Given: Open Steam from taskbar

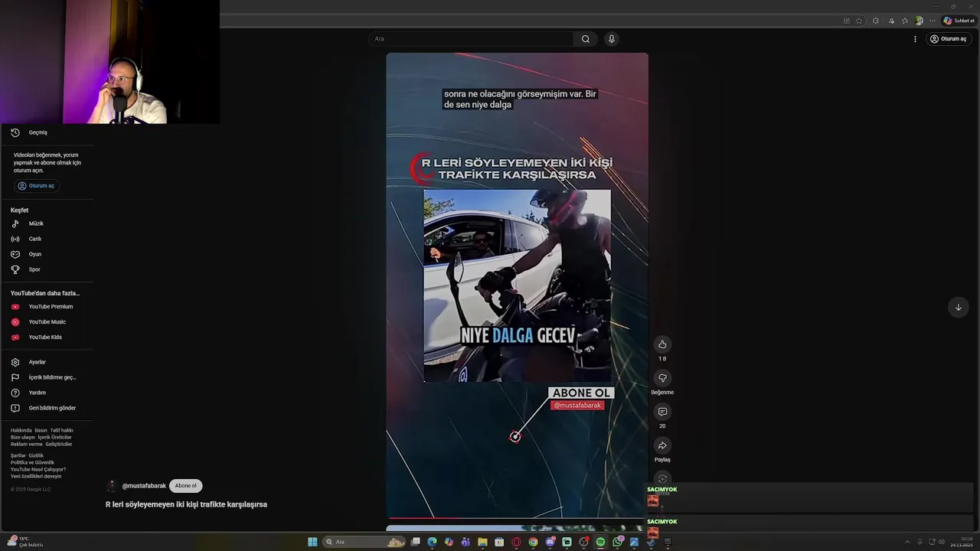Looking at the screenshot, I should (x=651, y=542).
